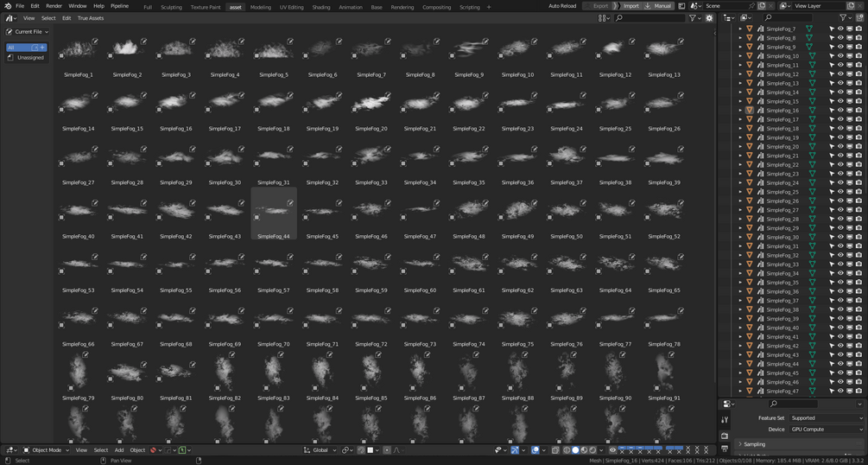Hide SimpleFog_7 with its eye icon
The image size is (868, 465).
click(840, 29)
